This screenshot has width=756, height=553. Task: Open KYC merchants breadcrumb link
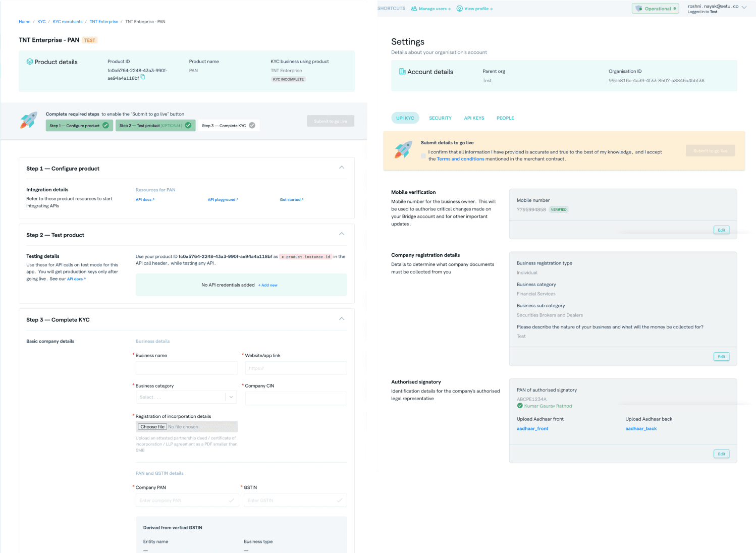pyautogui.click(x=68, y=22)
